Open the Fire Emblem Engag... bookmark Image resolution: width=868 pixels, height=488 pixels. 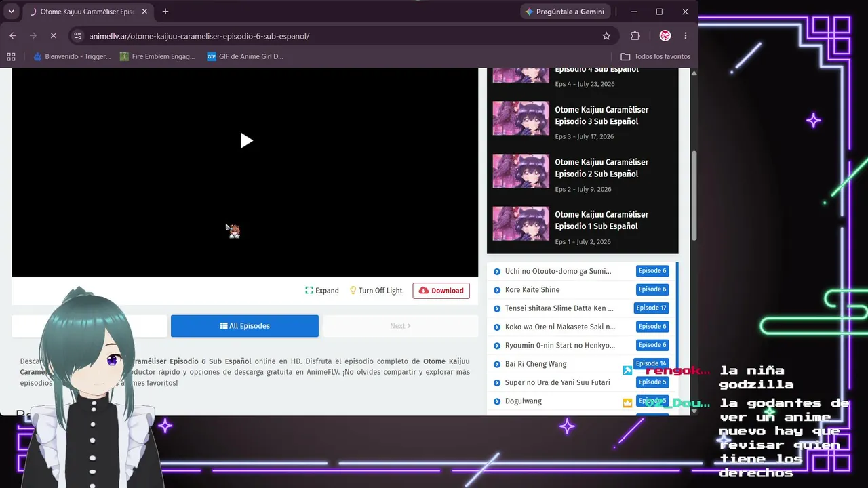(x=157, y=56)
